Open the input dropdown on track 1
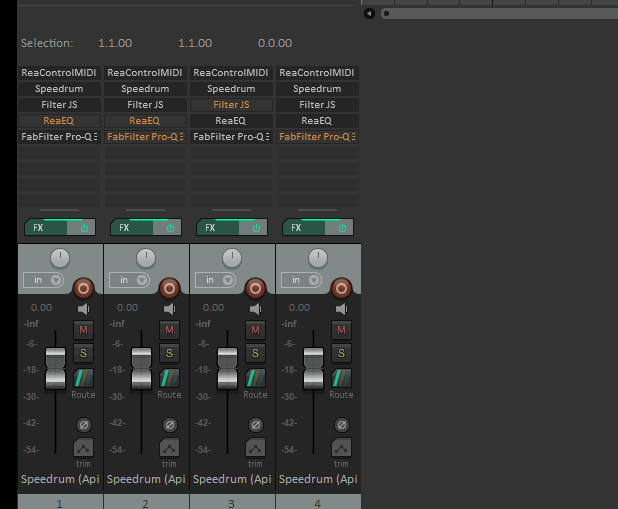Image resolution: width=618 pixels, height=509 pixels. click(x=43, y=280)
